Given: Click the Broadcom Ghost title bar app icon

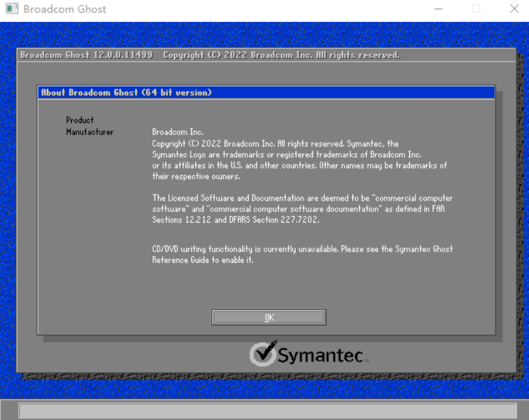Looking at the screenshot, I should click(12, 9).
